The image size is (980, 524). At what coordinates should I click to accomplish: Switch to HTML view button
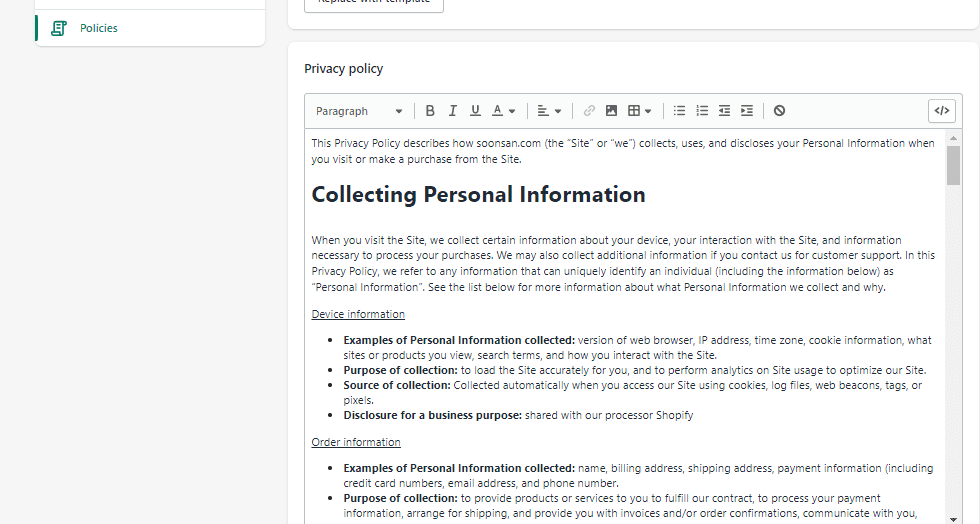(942, 111)
